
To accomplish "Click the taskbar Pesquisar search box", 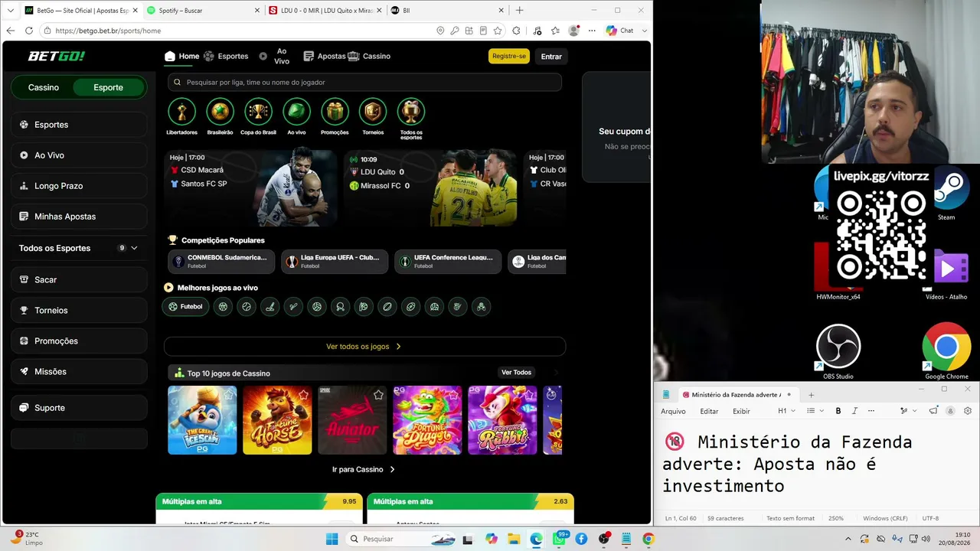I will coord(402,539).
